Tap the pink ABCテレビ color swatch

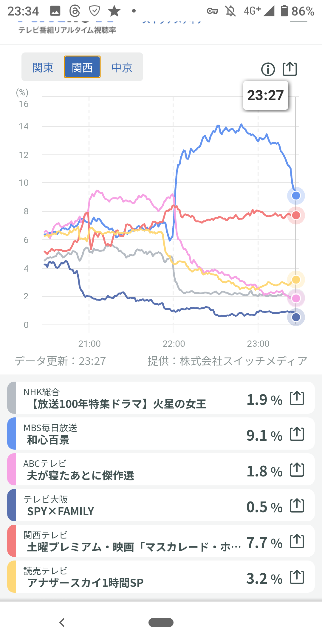tap(12, 470)
